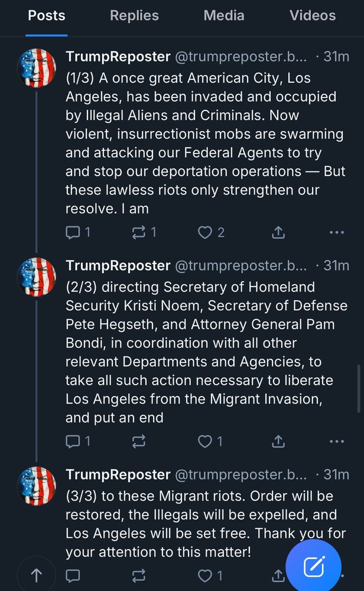Click the reply icon on the (2/3) post
The image size is (364, 591).
pos(72,441)
